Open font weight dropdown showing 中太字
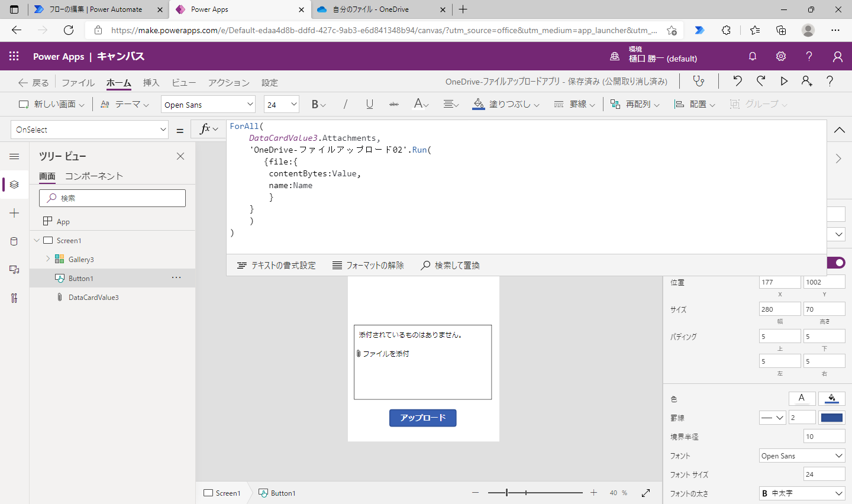 pos(802,493)
